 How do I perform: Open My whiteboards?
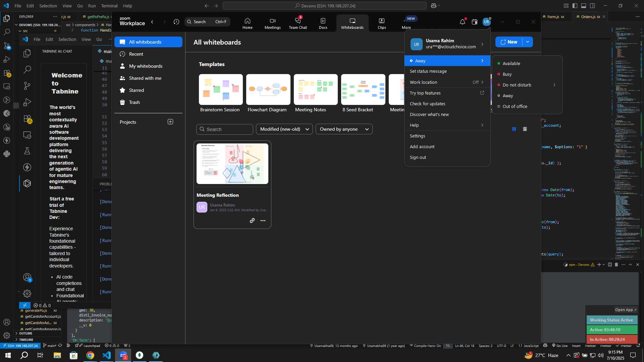pyautogui.click(x=148, y=66)
